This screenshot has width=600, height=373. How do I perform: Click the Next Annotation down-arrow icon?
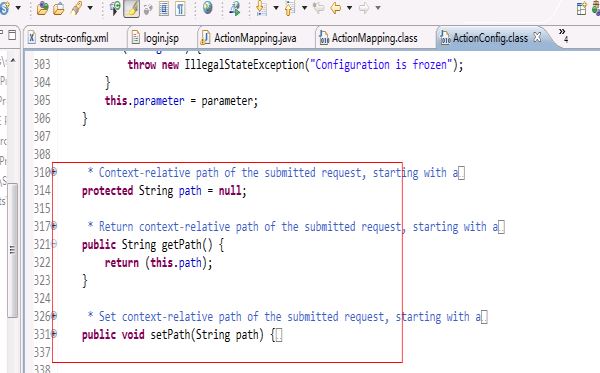click(261, 8)
